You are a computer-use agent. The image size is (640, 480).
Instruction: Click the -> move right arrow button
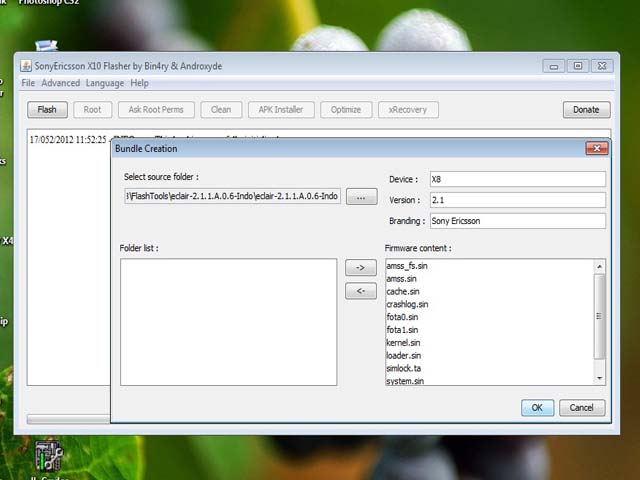(x=361, y=268)
